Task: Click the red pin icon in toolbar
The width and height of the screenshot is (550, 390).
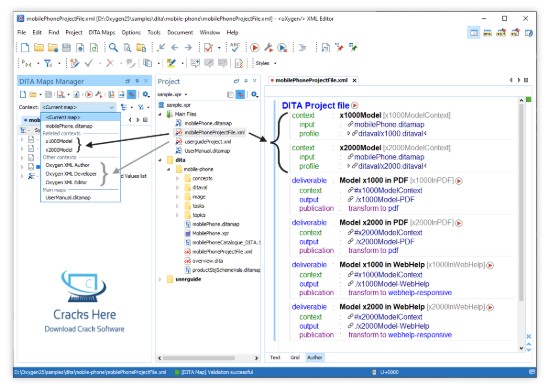Action: point(339,47)
